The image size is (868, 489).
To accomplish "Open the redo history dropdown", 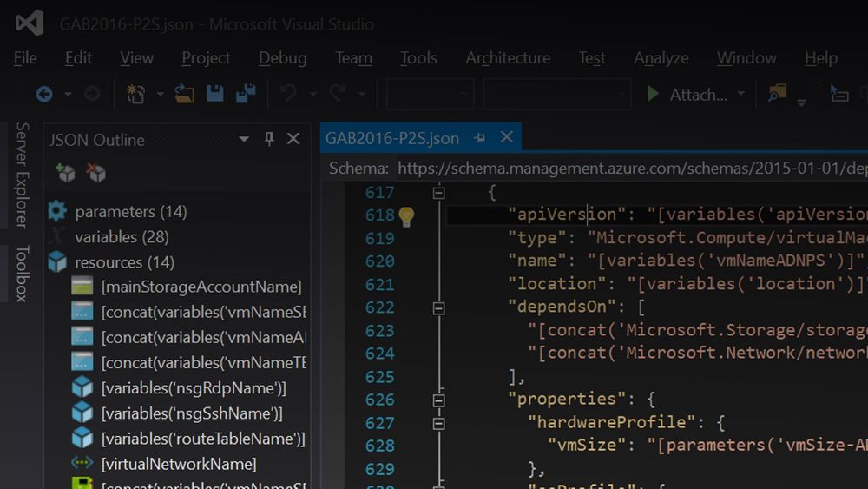I will pos(361,95).
